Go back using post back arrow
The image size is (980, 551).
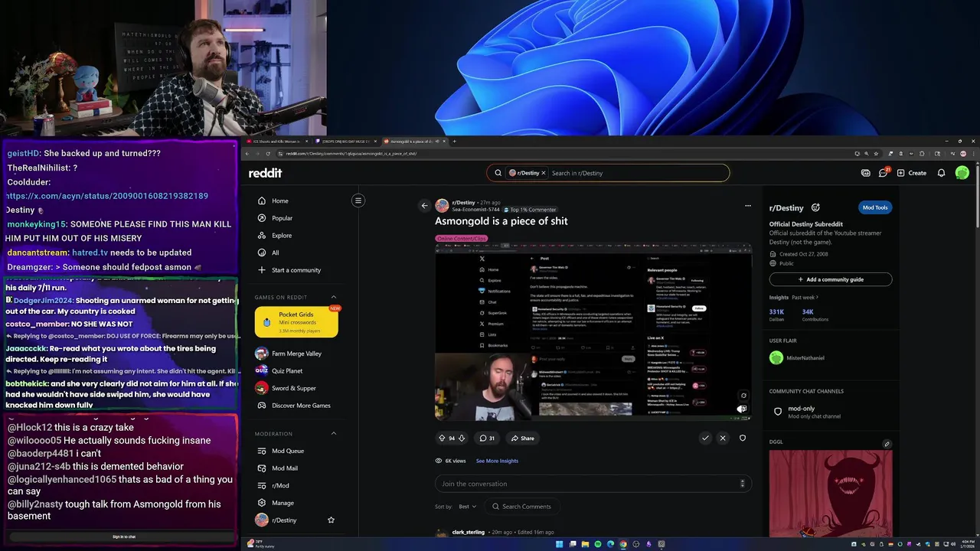(424, 205)
